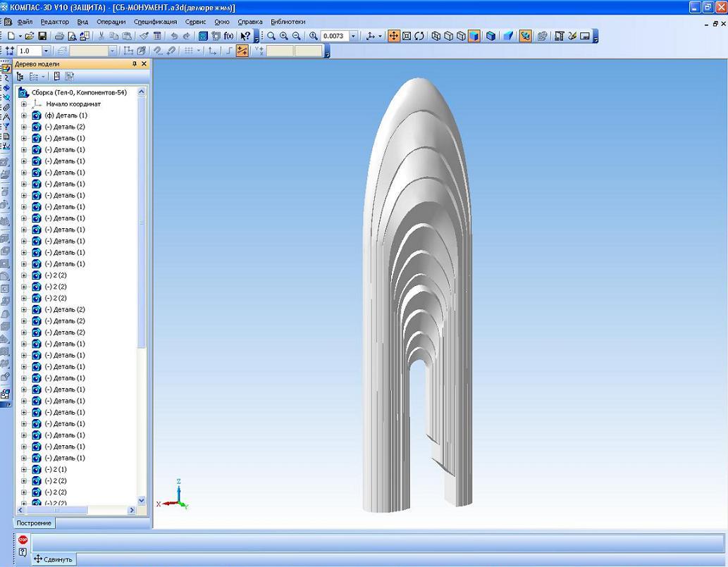Viewport: 728px width, 567px height.
Task: Click the Print icon in toolbar
Action: [x=60, y=36]
